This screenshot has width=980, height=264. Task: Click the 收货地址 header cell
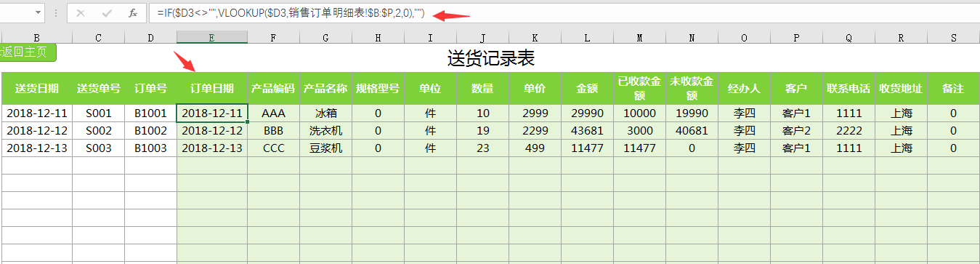click(901, 88)
